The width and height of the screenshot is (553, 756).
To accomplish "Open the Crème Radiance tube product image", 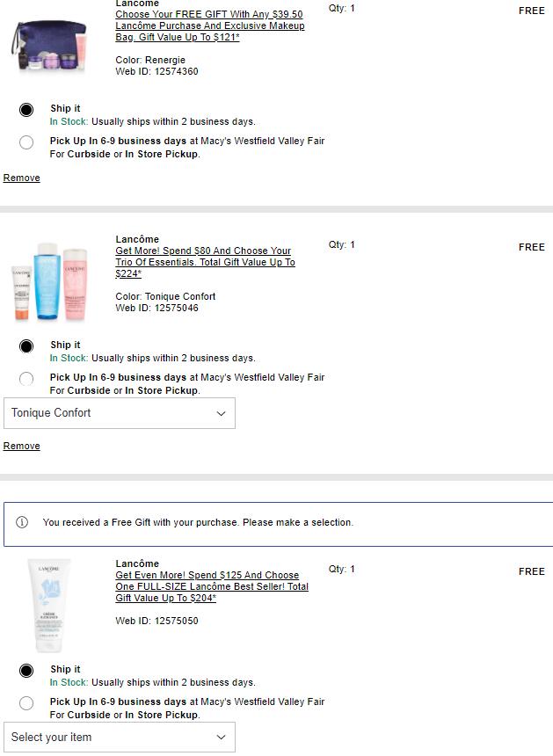I will pos(49,605).
